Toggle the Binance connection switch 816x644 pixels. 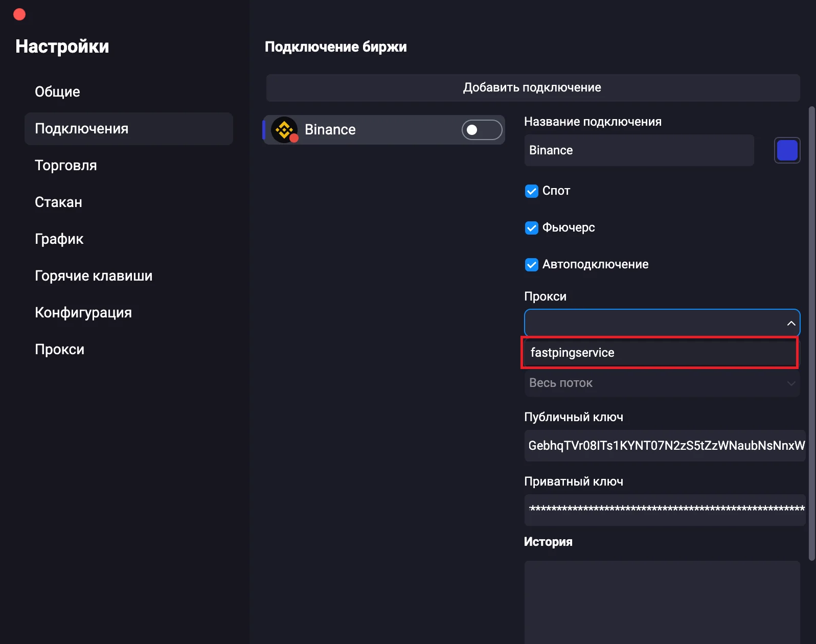pyautogui.click(x=481, y=130)
